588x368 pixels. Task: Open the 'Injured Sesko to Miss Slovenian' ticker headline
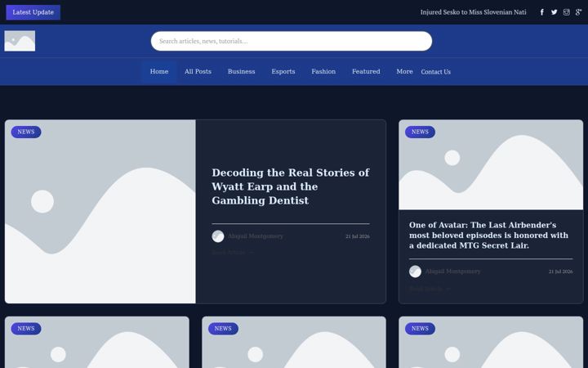click(473, 12)
